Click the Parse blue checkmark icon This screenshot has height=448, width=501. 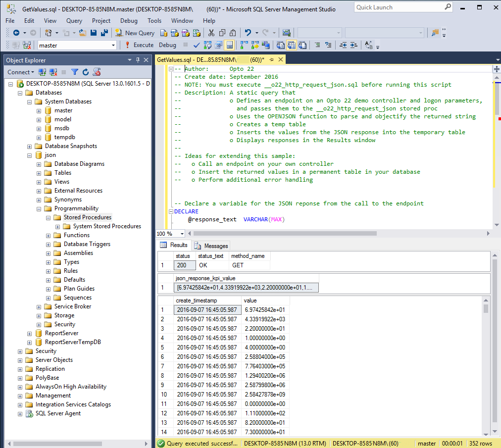(x=197, y=46)
